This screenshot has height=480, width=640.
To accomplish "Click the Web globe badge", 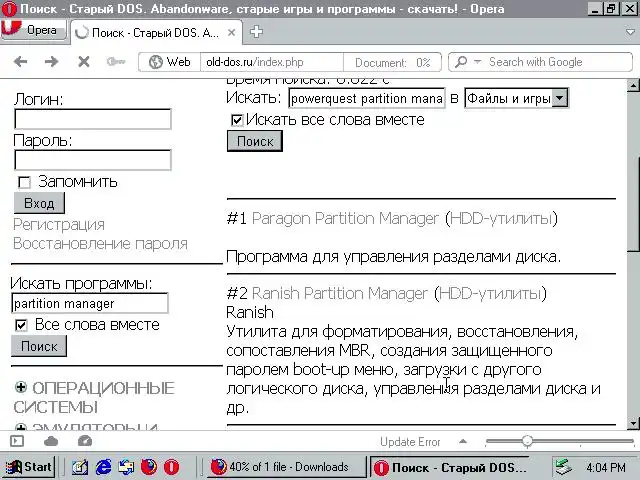I will 169,62.
